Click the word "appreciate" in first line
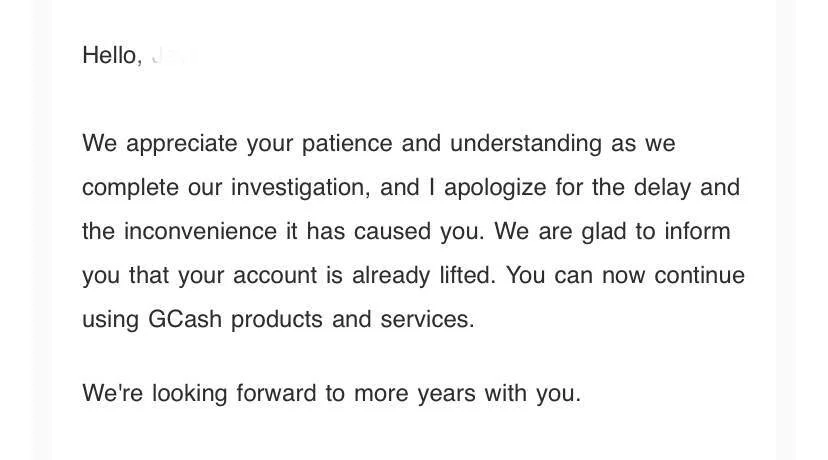 pyautogui.click(x=182, y=144)
